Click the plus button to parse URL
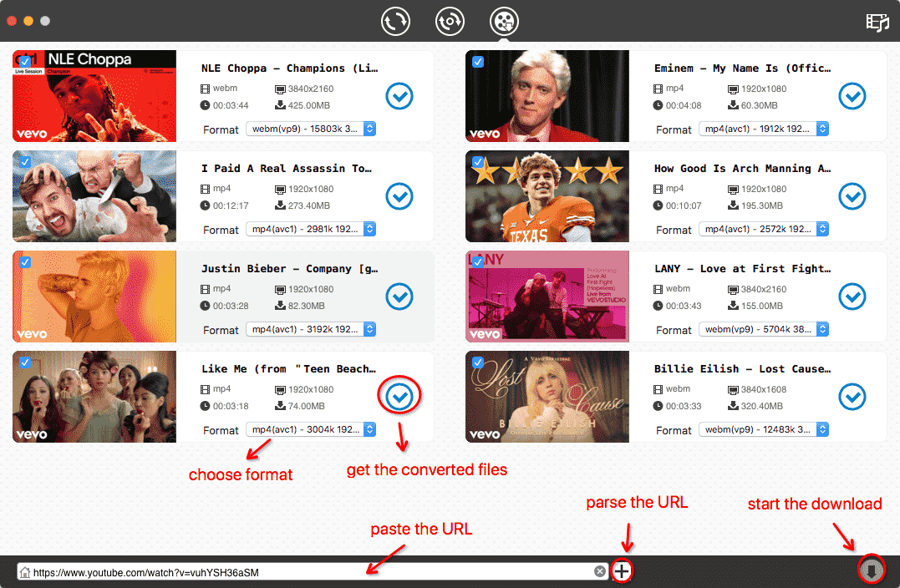This screenshot has width=900, height=588. (622, 570)
